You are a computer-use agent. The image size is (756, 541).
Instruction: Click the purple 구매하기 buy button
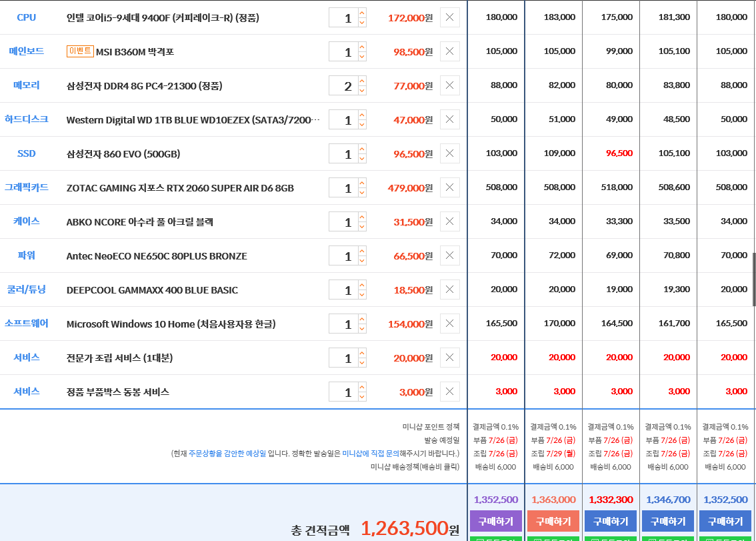pos(495,521)
